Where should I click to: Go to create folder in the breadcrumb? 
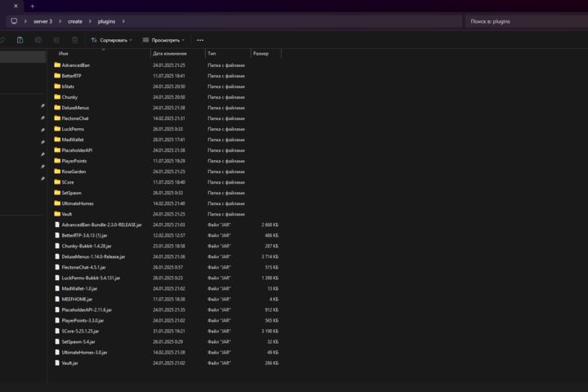[x=75, y=21]
